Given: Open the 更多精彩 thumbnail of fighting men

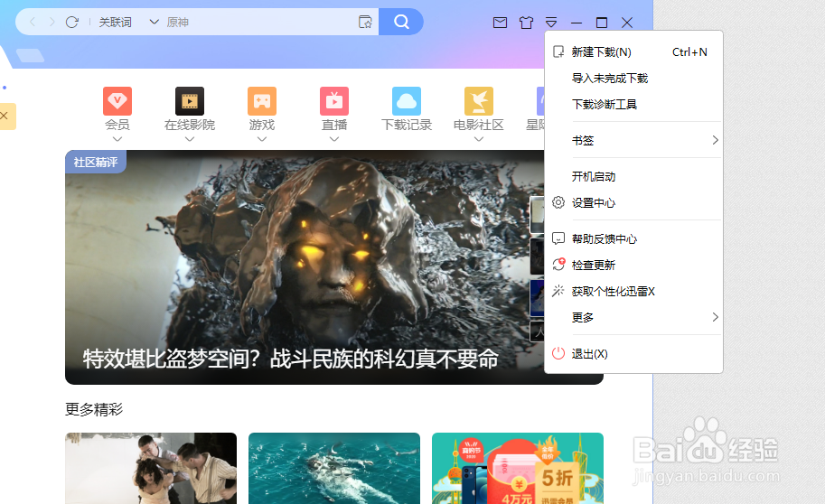Looking at the screenshot, I should pyautogui.click(x=151, y=468).
